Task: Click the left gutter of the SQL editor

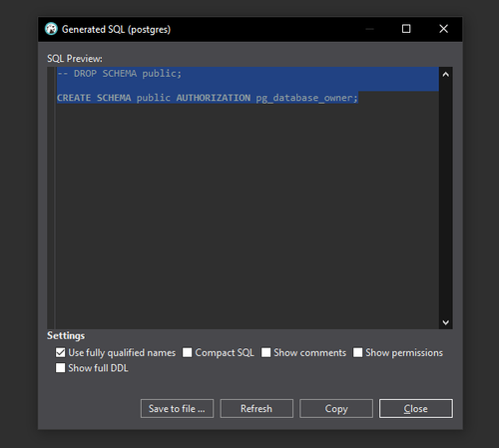Action: [x=51, y=199]
